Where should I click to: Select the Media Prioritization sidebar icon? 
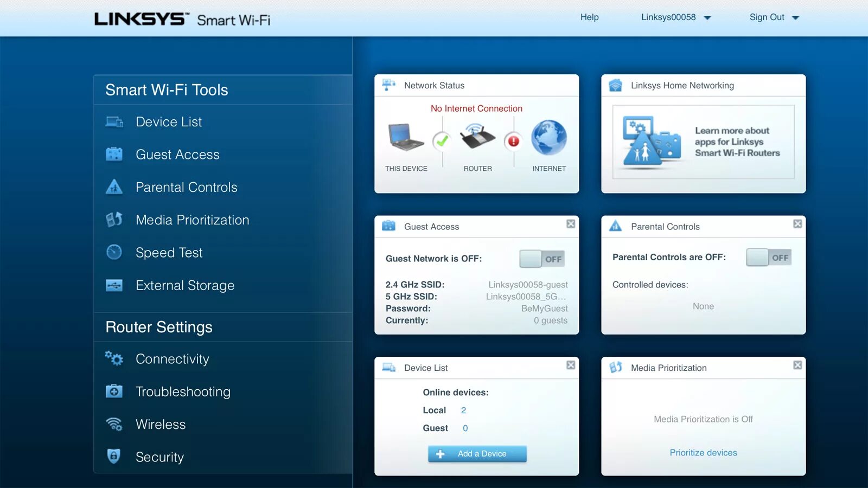click(114, 220)
